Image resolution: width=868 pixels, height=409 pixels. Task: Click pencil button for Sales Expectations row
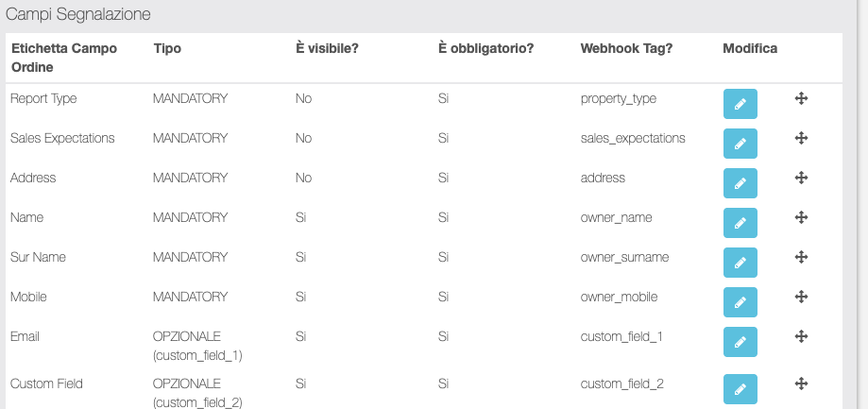[x=740, y=143]
